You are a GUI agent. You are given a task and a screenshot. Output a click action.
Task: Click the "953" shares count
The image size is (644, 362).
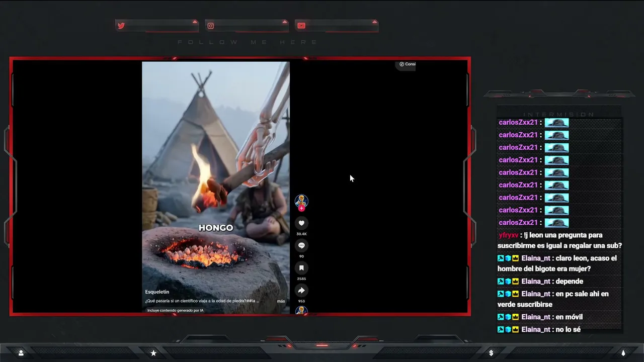tap(301, 301)
